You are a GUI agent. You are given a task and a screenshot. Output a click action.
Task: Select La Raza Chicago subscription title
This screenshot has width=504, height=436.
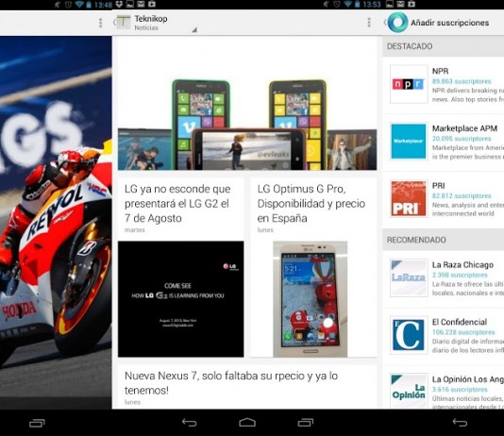(x=462, y=265)
